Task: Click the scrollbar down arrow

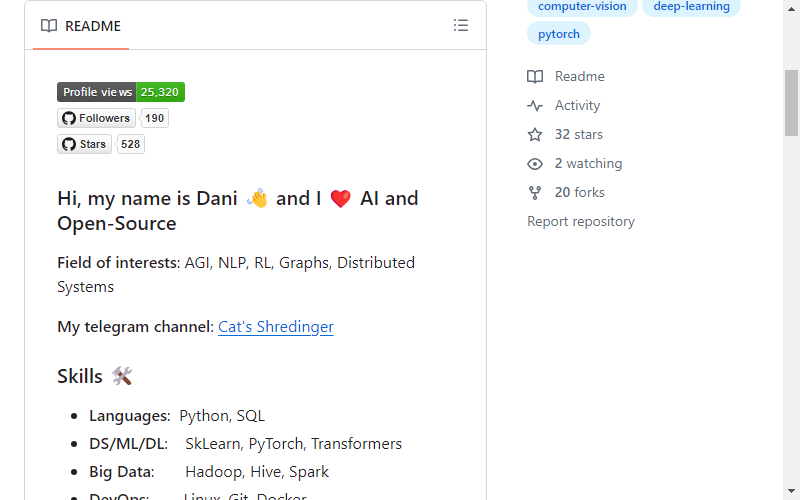Action: [791, 491]
